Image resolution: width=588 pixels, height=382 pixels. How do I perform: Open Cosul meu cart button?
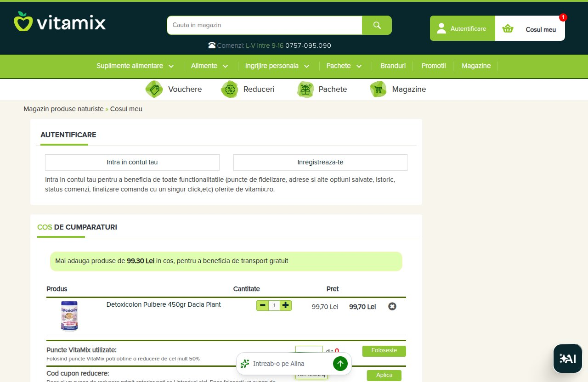(x=530, y=28)
